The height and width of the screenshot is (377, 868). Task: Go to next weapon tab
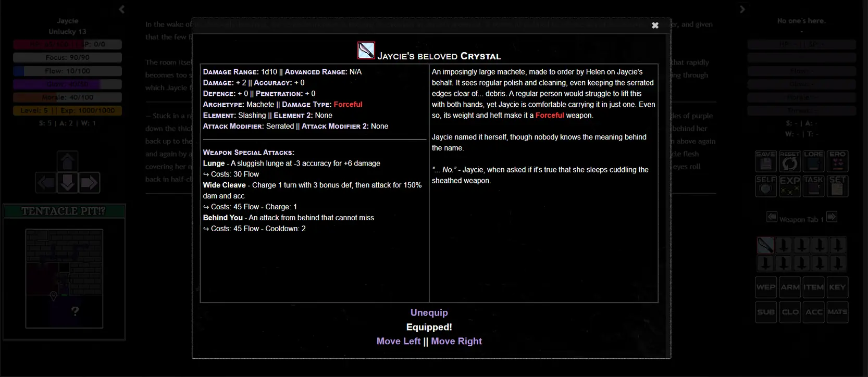coord(832,217)
